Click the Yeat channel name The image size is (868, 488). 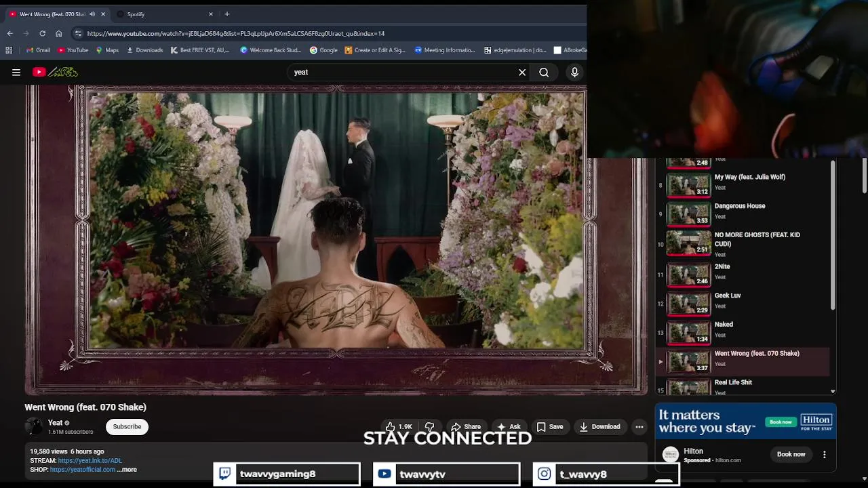coord(55,423)
